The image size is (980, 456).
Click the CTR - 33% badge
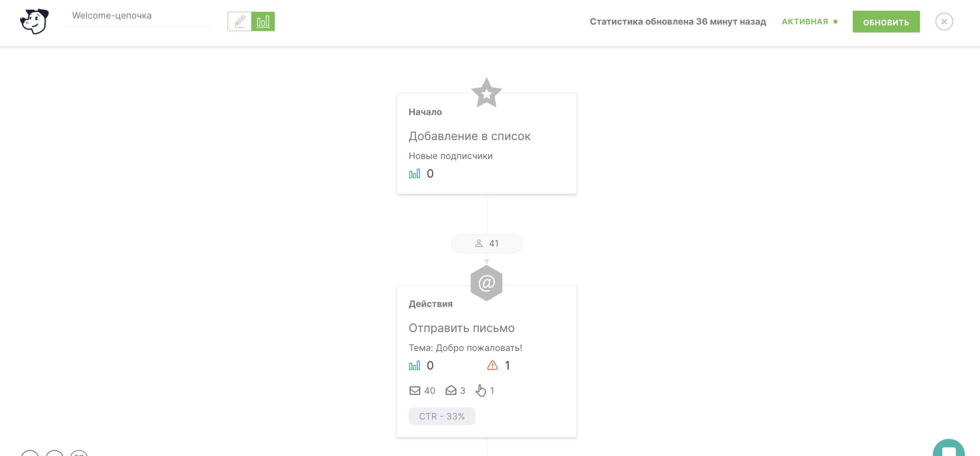pyautogui.click(x=442, y=416)
